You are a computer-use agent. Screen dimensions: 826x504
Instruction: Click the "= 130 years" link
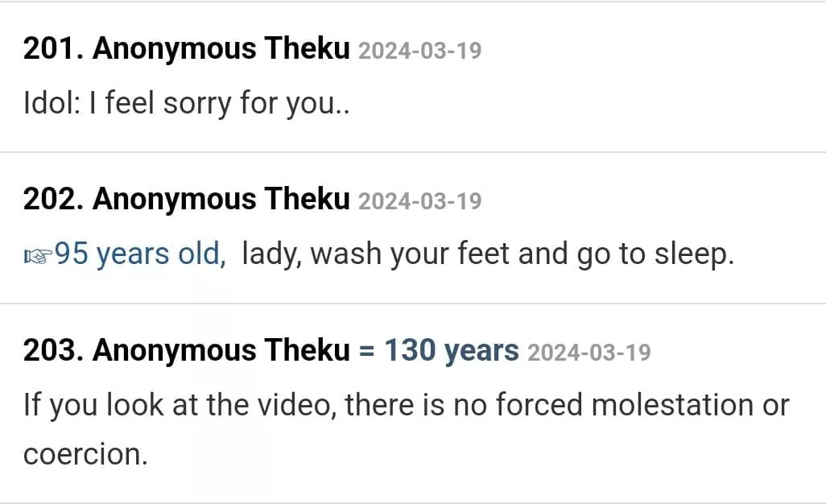[x=439, y=351]
